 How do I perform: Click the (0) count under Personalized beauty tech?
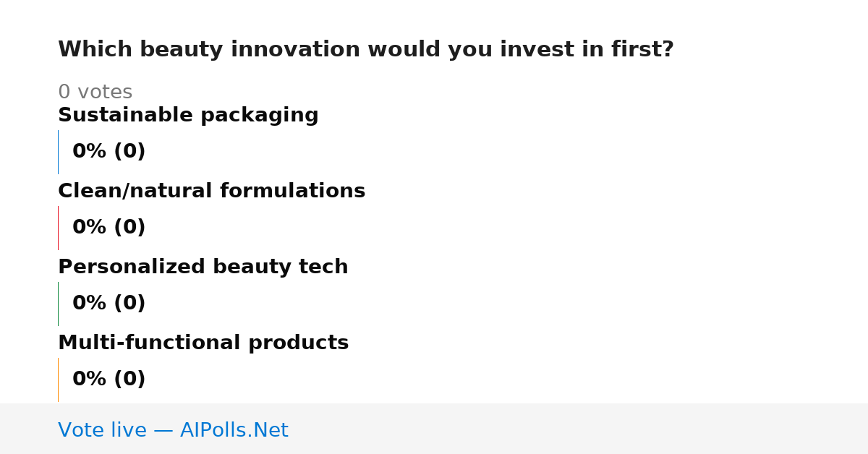(x=129, y=304)
